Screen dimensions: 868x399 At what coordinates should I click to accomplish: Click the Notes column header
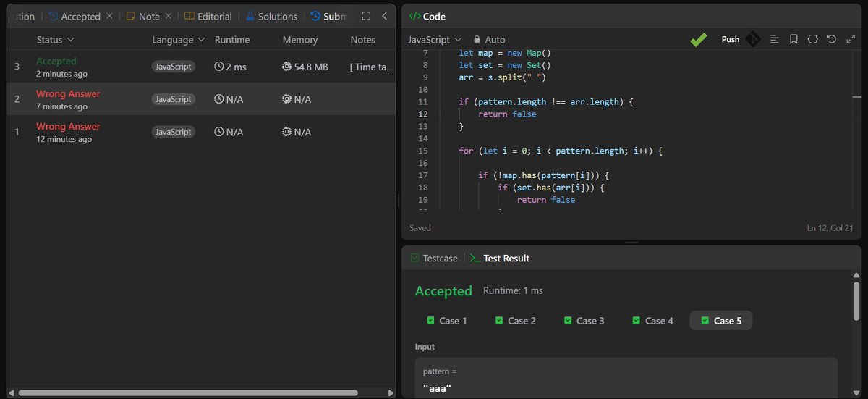363,40
